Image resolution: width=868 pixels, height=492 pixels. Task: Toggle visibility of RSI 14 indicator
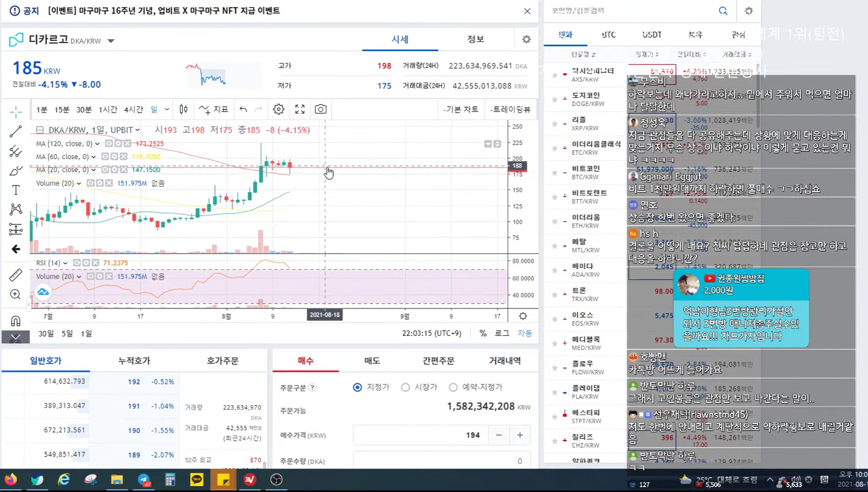77,263
